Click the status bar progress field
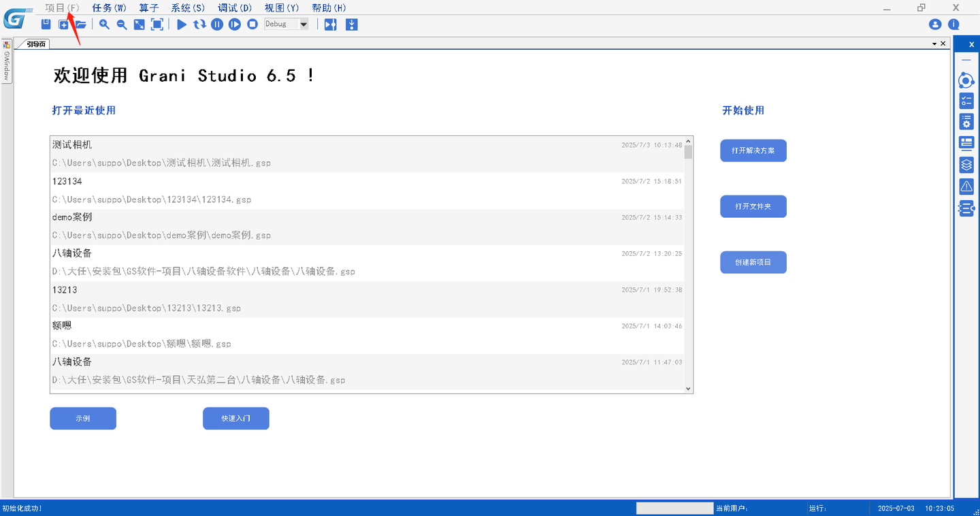This screenshot has width=980, height=516. pos(674,508)
